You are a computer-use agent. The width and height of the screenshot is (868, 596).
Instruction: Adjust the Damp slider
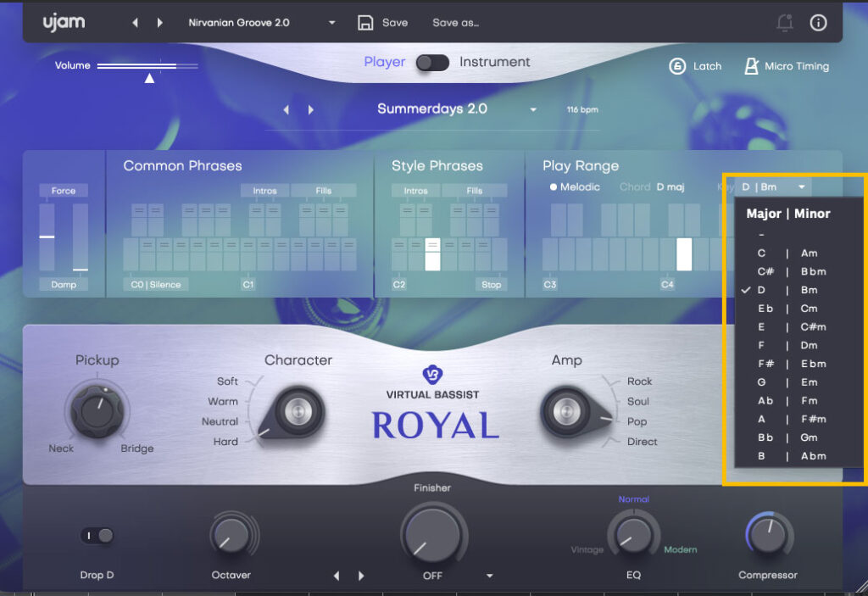81,237
